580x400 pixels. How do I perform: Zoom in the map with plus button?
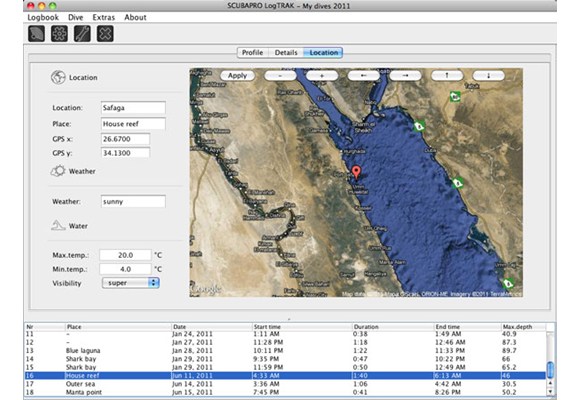coord(322,75)
